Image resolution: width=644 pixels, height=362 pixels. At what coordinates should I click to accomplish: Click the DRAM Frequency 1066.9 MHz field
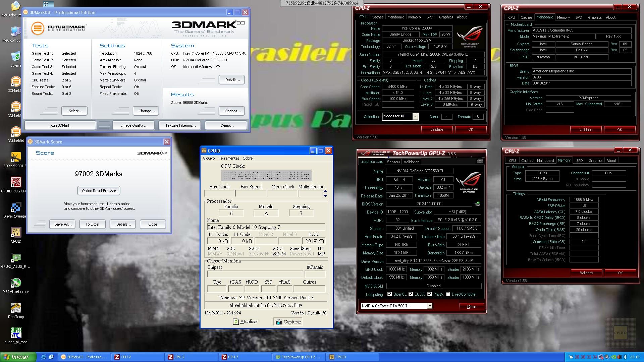pyautogui.click(x=584, y=199)
